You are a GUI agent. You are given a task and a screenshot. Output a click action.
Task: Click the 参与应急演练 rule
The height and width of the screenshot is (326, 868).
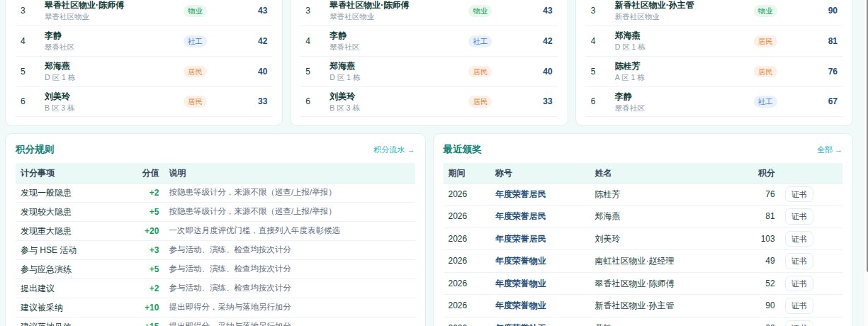point(215,269)
